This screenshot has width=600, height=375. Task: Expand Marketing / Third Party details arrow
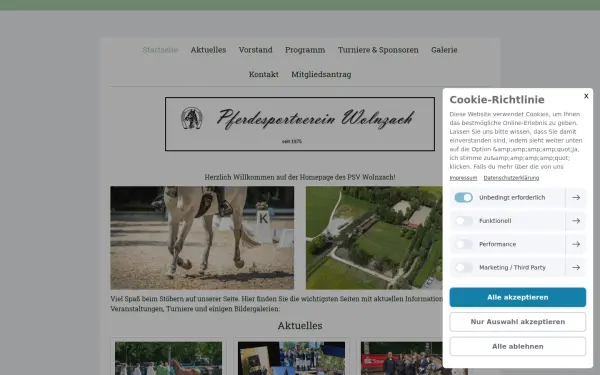click(x=576, y=267)
